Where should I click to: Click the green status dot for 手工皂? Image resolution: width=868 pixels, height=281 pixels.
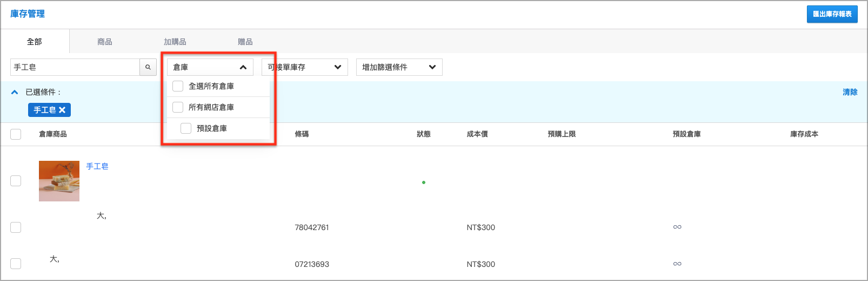pyautogui.click(x=424, y=182)
